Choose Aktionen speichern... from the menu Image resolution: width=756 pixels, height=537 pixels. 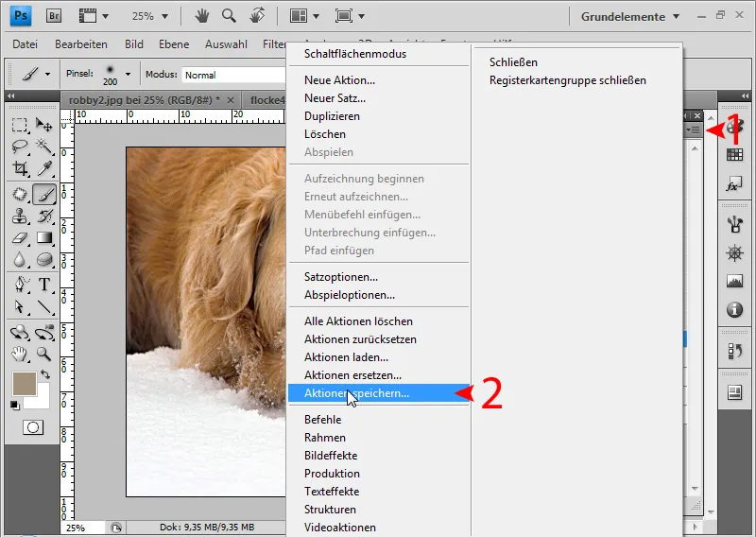click(x=379, y=393)
